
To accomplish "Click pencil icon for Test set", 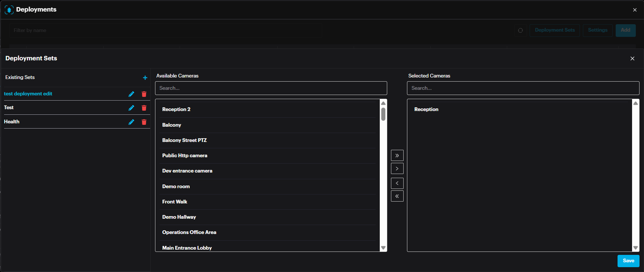I will (x=131, y=108).
